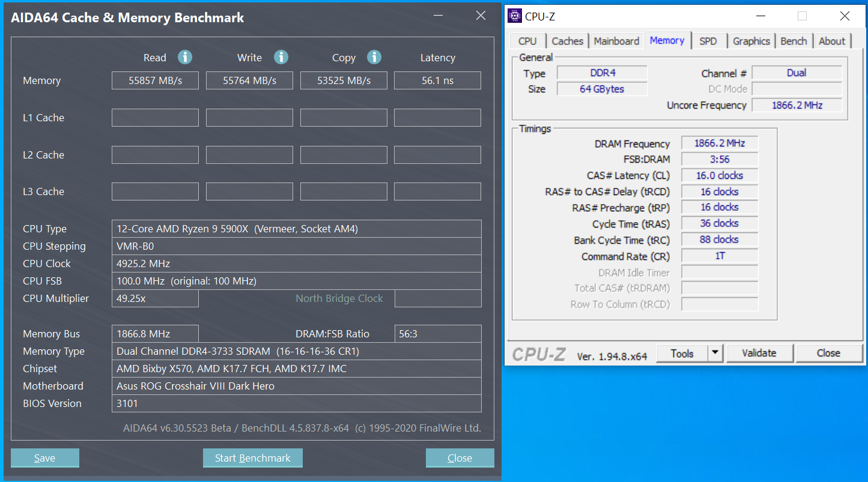
Task: Click the empty L1 Cache Read field
Action: [155, 118]
